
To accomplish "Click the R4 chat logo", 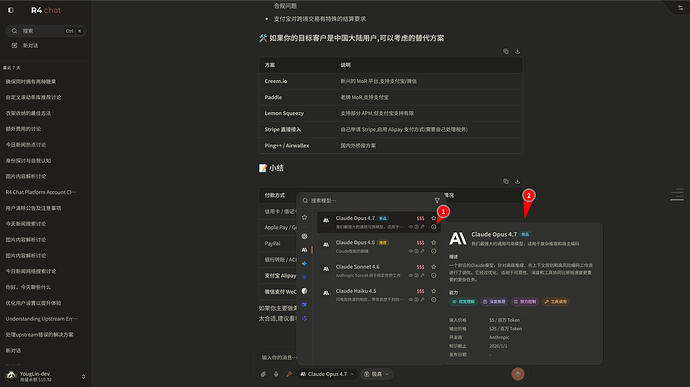I will 46,10.
